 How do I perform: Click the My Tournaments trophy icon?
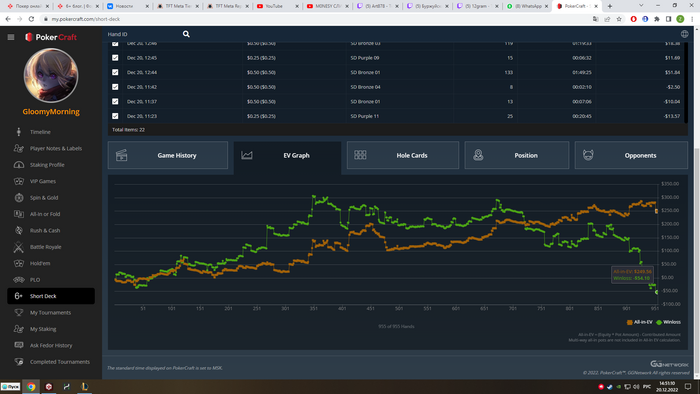point(19,312)
